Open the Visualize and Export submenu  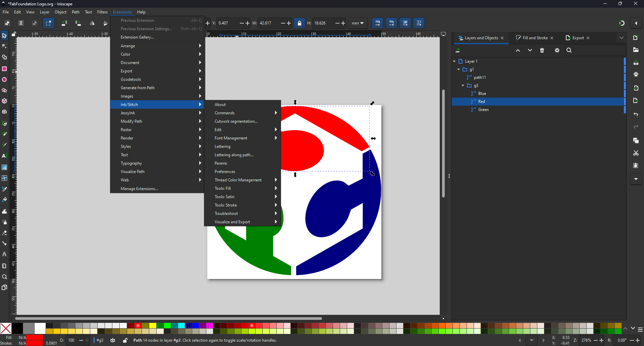click(243, 222)
